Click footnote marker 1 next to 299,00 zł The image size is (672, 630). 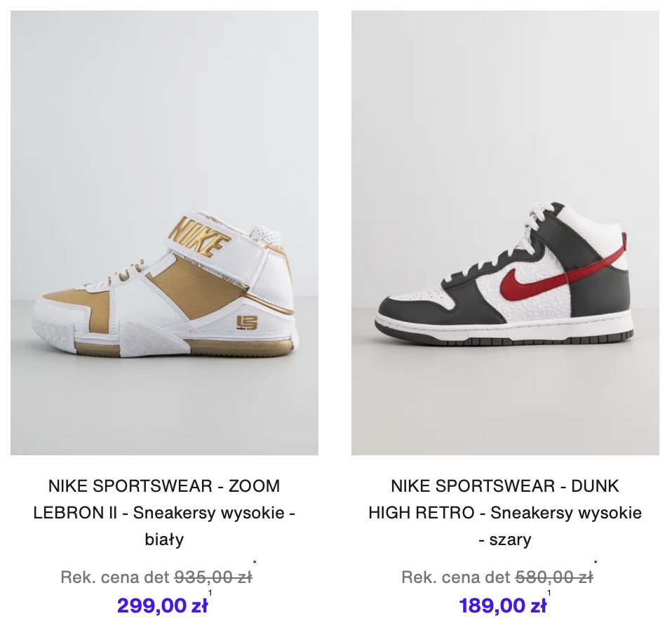(210, 593)
